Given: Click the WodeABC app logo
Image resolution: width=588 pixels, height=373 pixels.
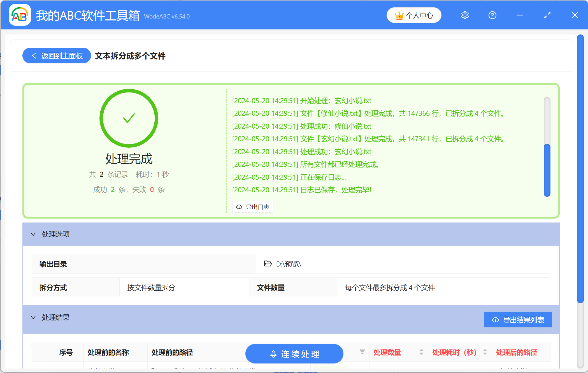Looking at the screenshot, I should (20, 15).
